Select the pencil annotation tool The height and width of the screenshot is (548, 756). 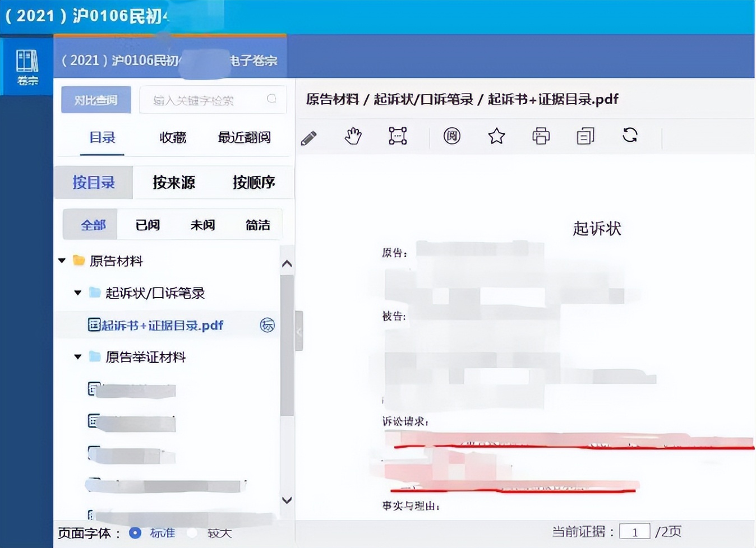pos(309,136)
